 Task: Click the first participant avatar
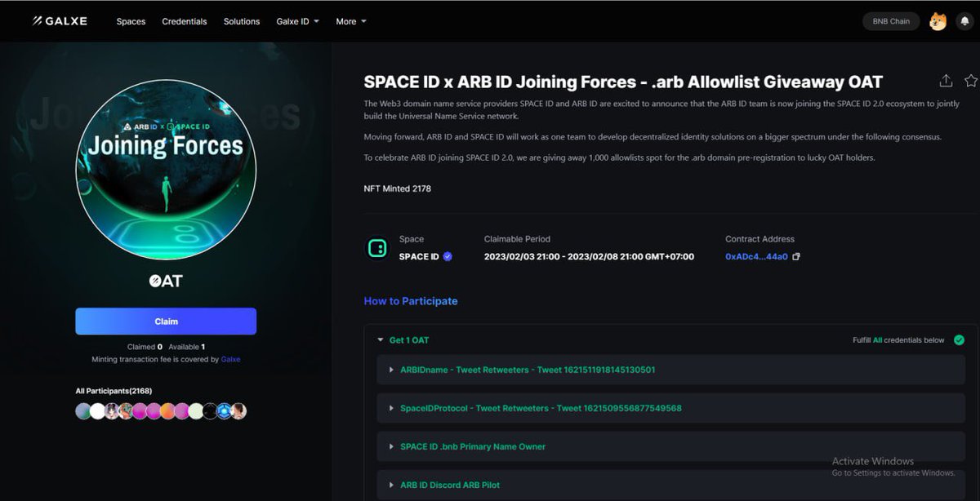coord(82,410)
